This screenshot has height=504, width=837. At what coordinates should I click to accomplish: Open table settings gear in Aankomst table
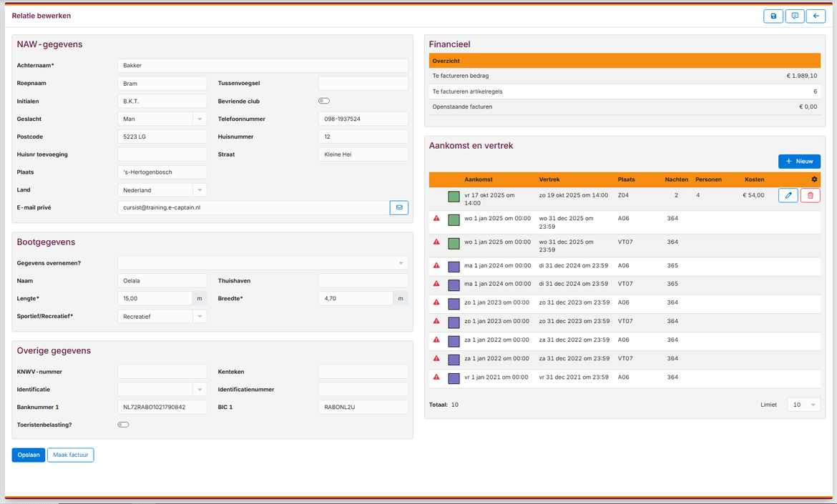click(814, 179)
